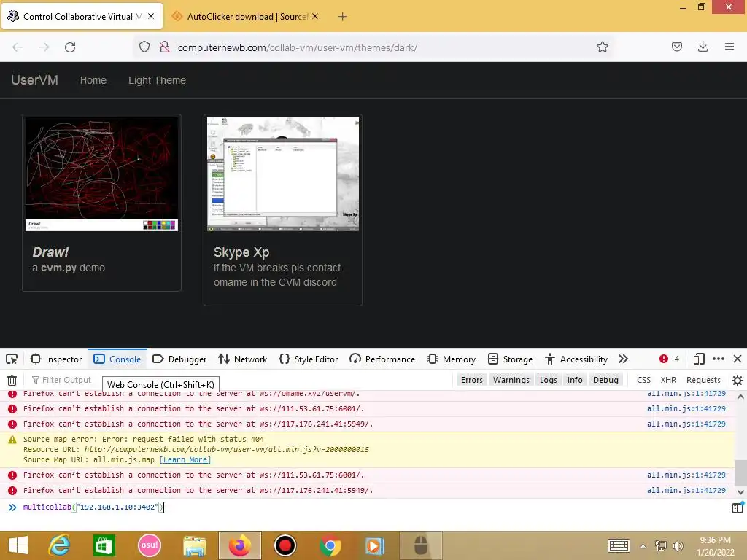Viewport: 747px width, 560px height.
Task: Switch to the AutoClicker download tab
Action: [x=247, y=17]
